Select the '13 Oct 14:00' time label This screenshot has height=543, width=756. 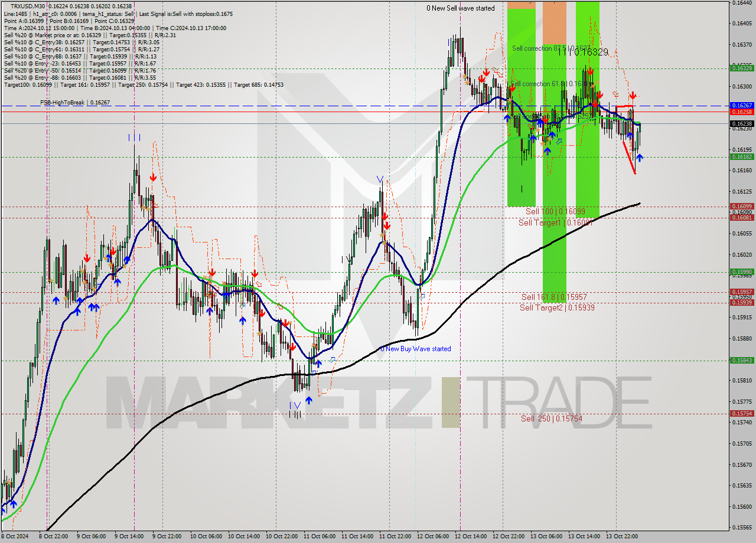(584, 537)
